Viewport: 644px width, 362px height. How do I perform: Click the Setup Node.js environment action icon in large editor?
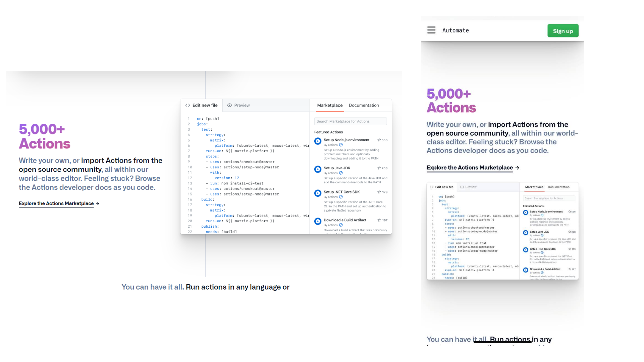318,141
